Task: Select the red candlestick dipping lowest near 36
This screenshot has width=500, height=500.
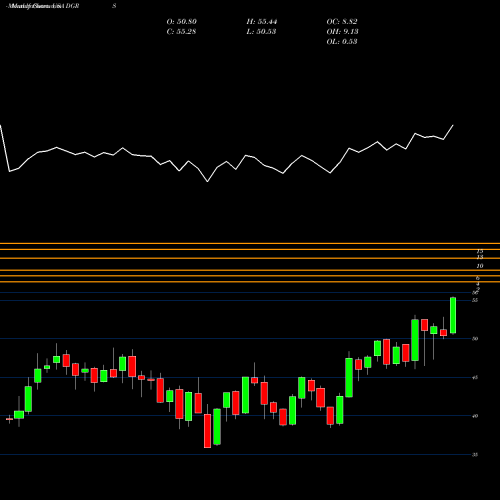Action: (x=207, y=431)
